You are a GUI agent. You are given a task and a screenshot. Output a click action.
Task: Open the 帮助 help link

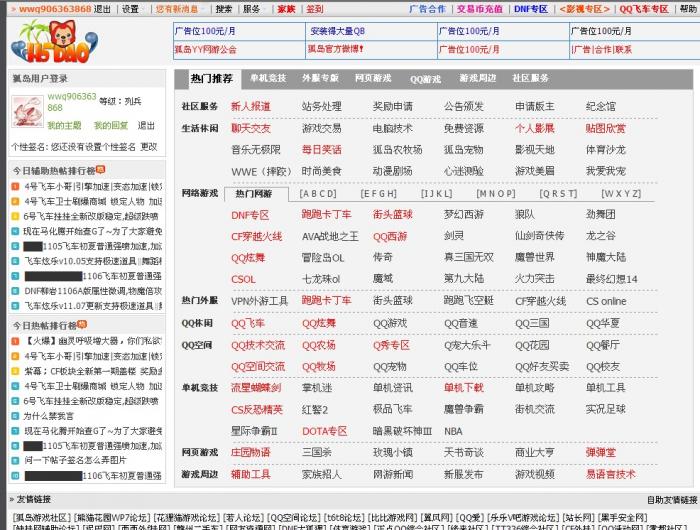click(x=688, y=9)
